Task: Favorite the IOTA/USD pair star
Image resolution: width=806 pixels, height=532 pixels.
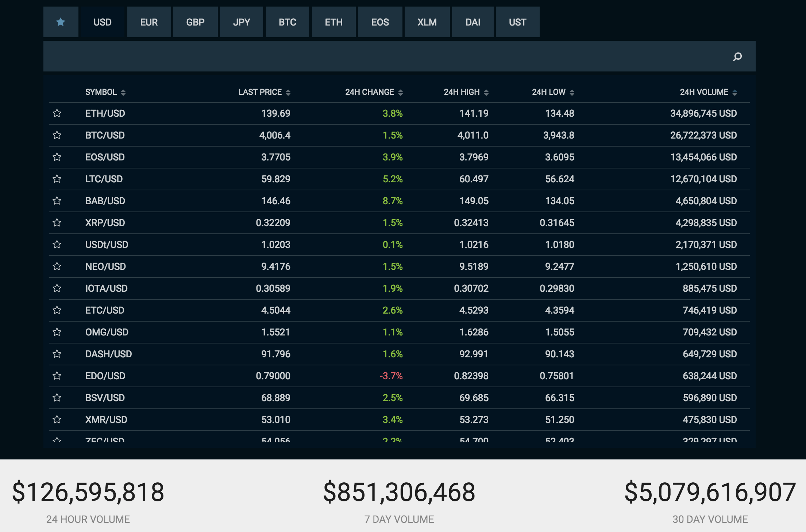Action: click(x=57, y=288)
